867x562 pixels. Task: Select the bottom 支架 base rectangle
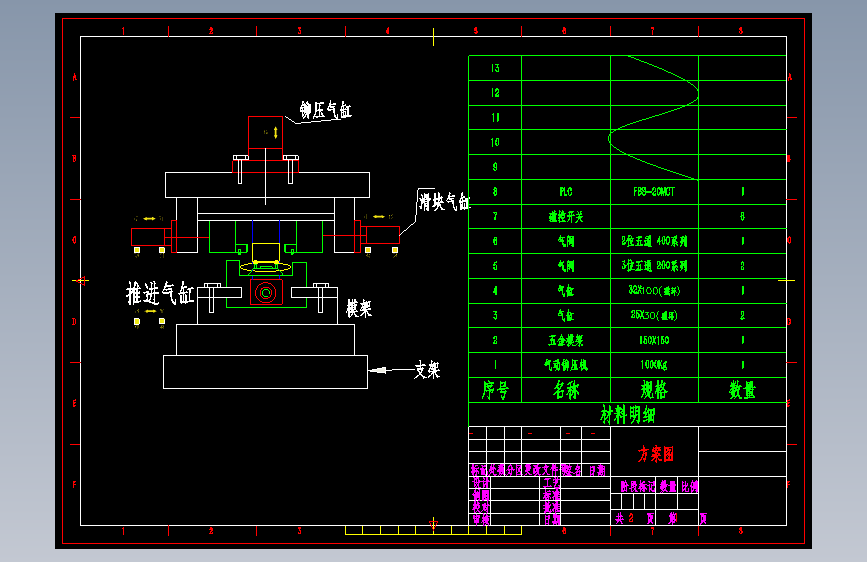pos(265,372)
